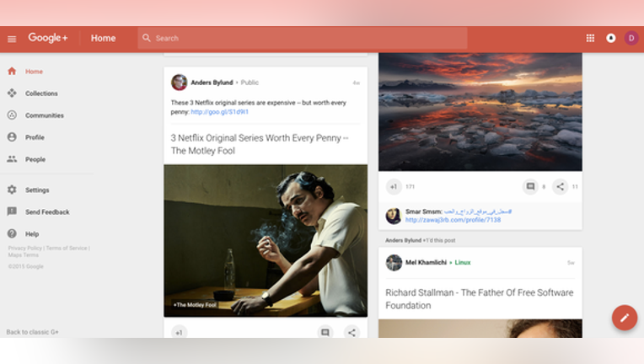Click Anders Bylund +1'd this post
The width and height of the screenshot is (644, 364).
420,240
